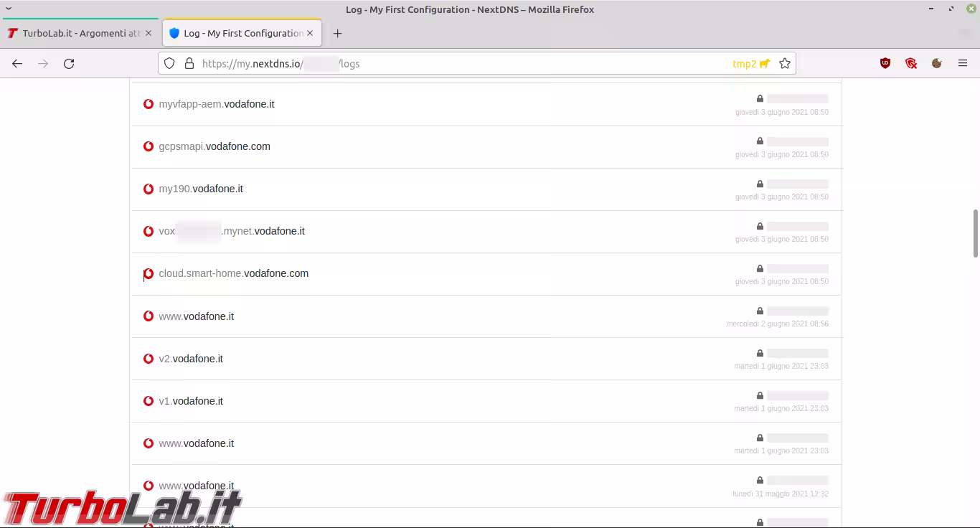Click the red extension icon beside uBlock Origin

click(x=911, y=63)
